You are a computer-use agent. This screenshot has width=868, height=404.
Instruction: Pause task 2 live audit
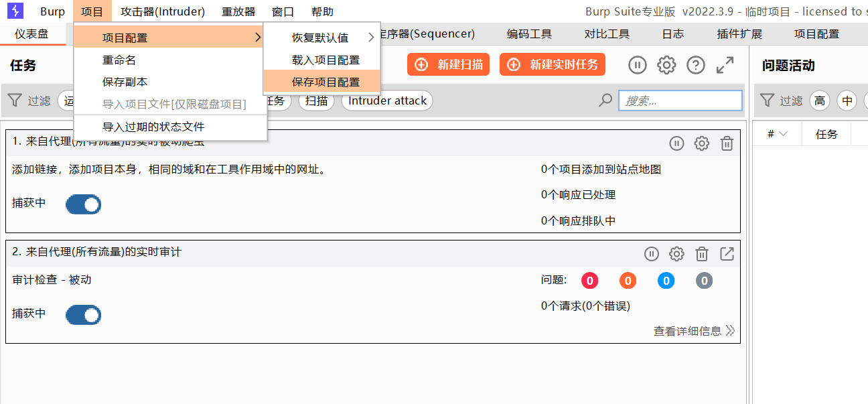point(651,254)
